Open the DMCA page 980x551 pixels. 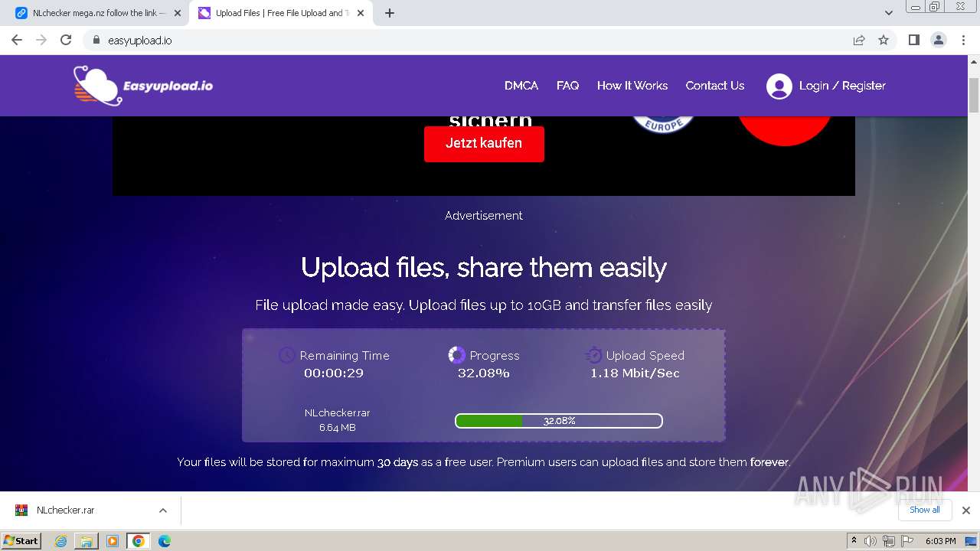[x=521, y=86]
